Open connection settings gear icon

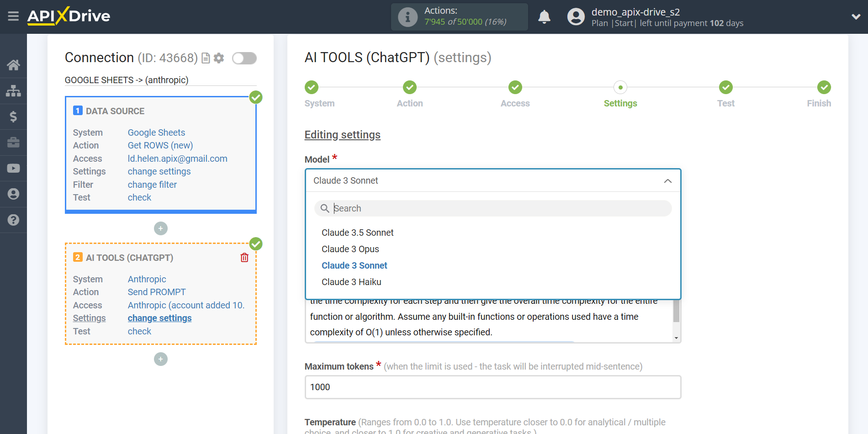[219, 58]
